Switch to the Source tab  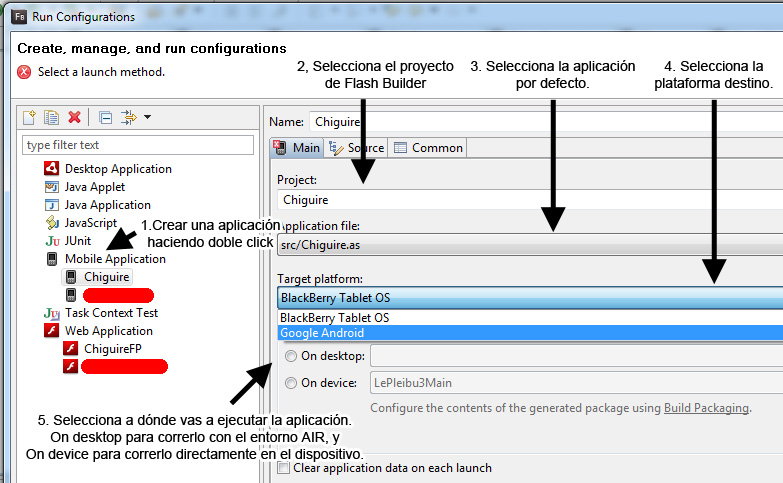pos(356,148)
